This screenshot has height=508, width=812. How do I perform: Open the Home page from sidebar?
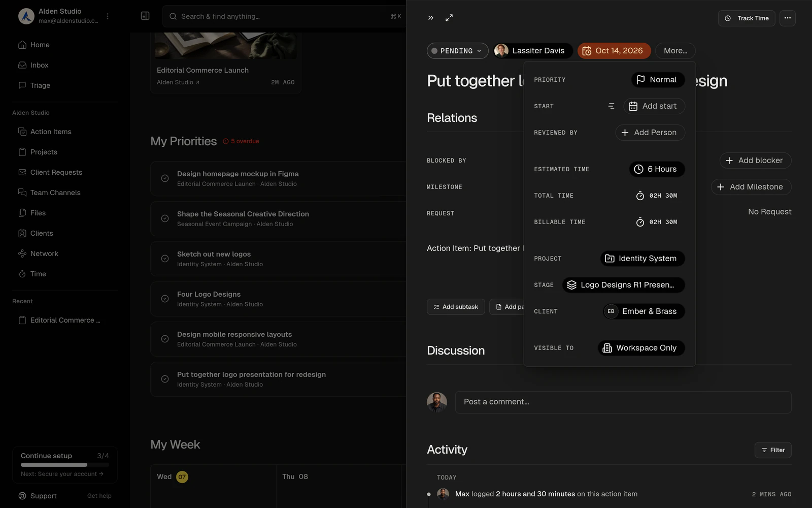pyautogui.click(x=33, y=45)
